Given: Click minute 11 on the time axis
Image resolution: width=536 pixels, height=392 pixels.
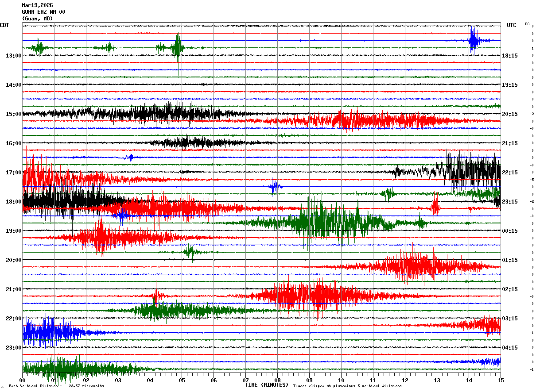Looking at the screenshot, I should (x=373, y=380).
